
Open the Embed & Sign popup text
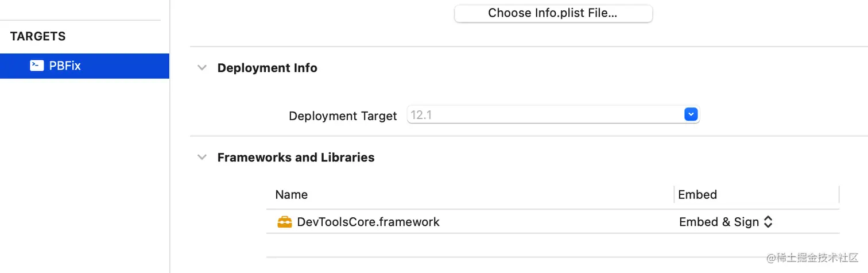click(x=719, y=222)
